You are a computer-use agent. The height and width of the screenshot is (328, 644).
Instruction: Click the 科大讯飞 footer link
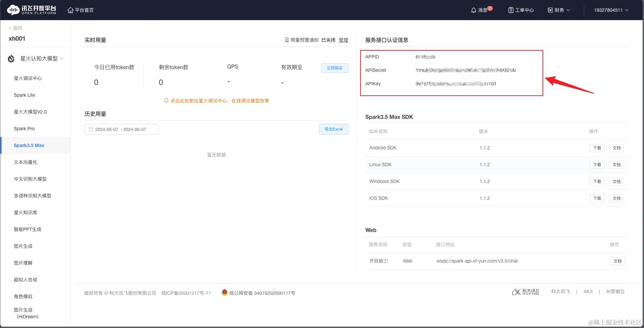coord(560,291)
